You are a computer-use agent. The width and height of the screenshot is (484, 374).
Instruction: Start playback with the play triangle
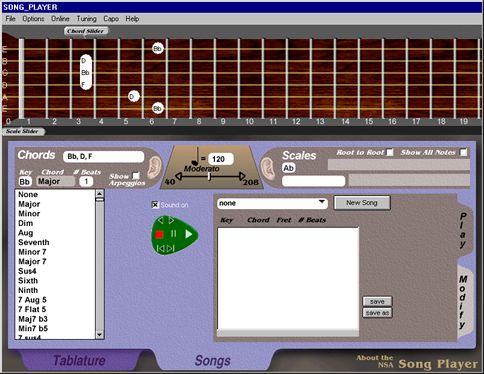click(x=189, y=234)
